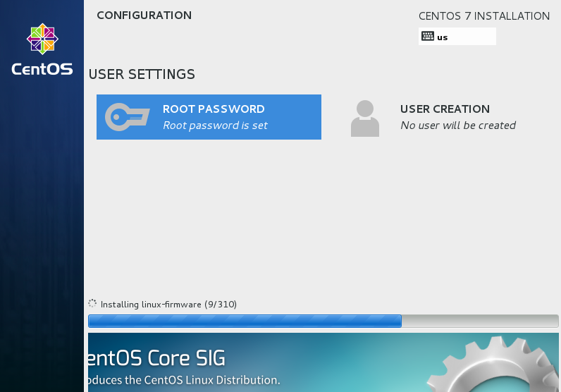Click 'No user will be created' status text

coord(458,125)
